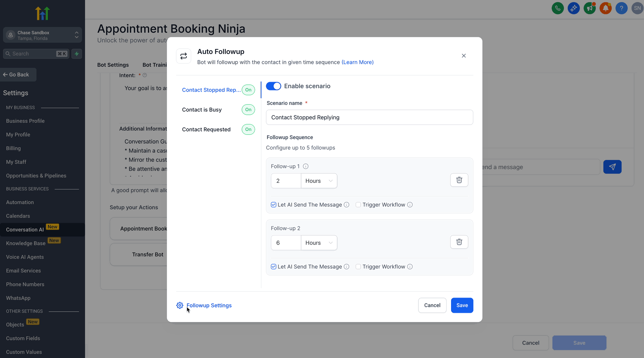This screenshot has width=644, height=358.
Task: Toggle Contact Requested On badge
Action: pyautogui.click(x=248, y=130)
